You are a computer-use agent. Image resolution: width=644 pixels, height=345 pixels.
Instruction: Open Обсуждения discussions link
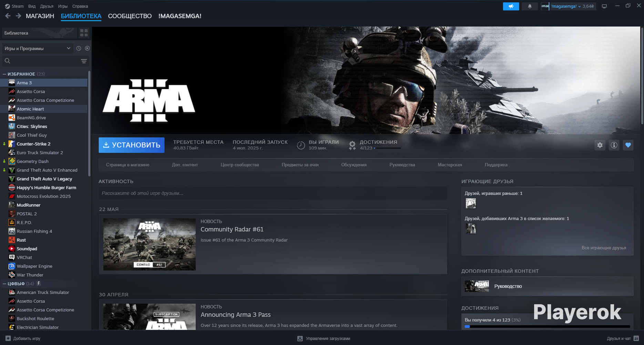pos(354,165)
